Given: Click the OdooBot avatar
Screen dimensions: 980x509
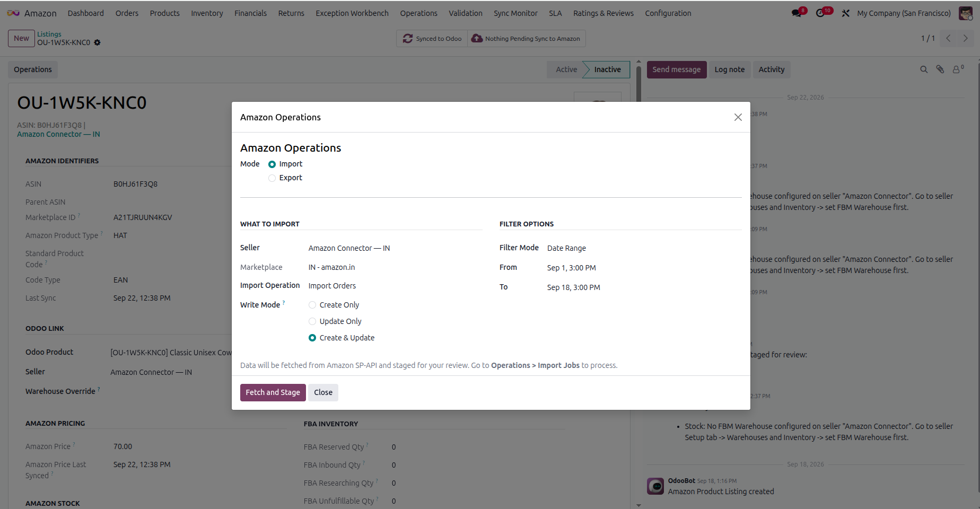Looking at the screenshot, I should click(655, 486).
